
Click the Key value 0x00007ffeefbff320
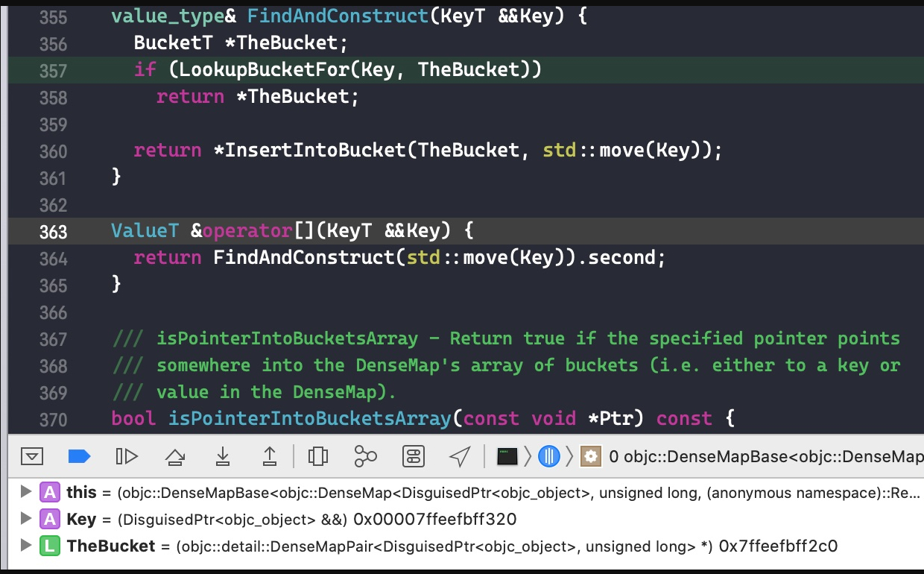click(x=434, y=519)
